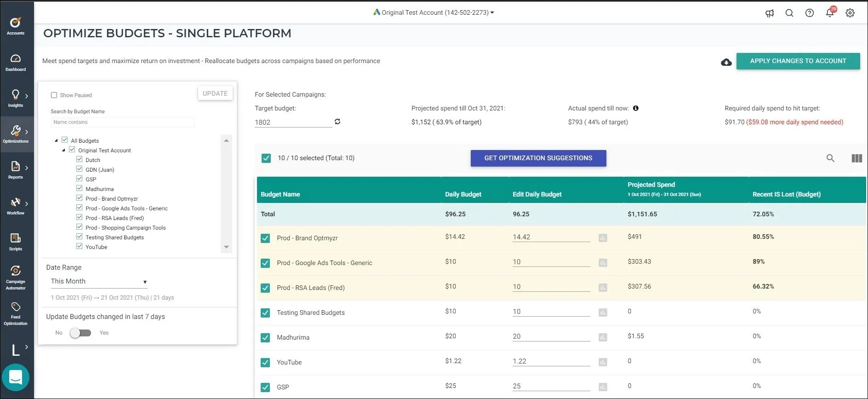This screenshot has width=868, height=399.
Task: Open the notifications bell
Action: click(x=830, y=12)
